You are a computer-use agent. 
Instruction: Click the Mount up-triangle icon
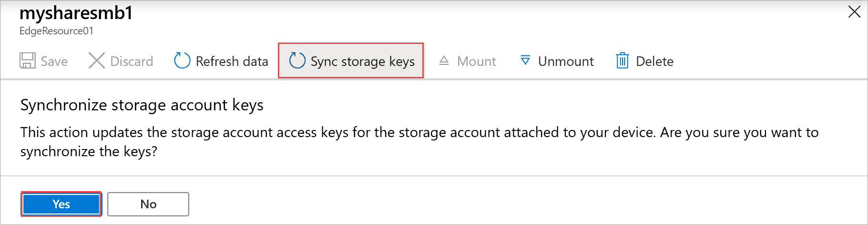(x=444, y=61)
